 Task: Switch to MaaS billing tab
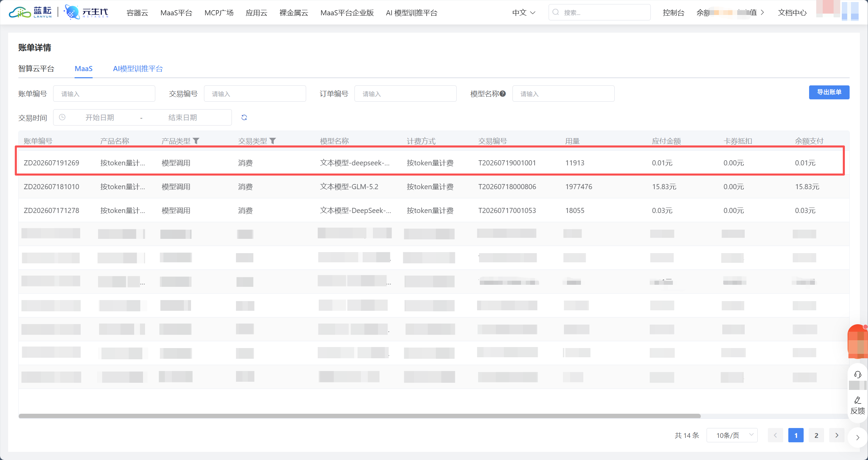pos(83,68)
